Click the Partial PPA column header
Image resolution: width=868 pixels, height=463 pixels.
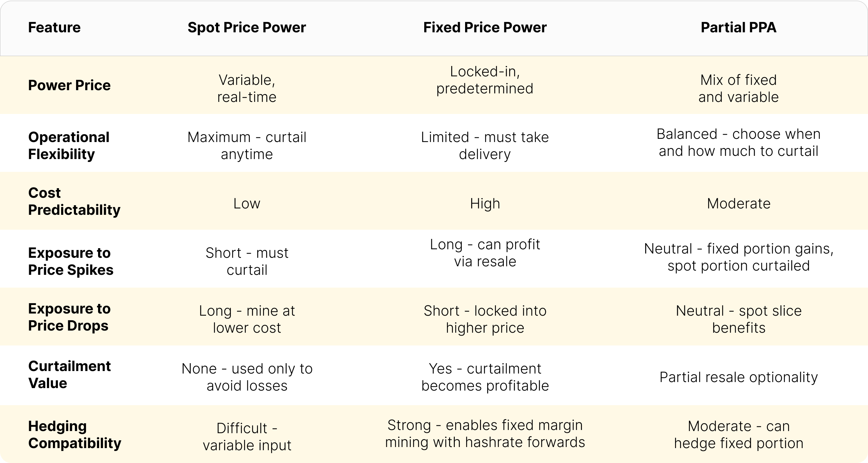[x=739, y=28]
